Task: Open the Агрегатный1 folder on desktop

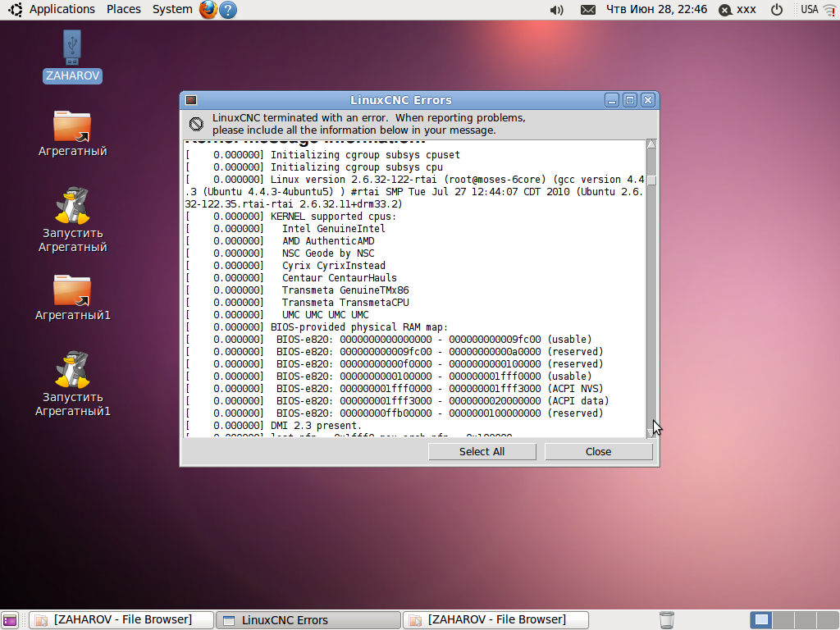Action: (x=72, y=298)
